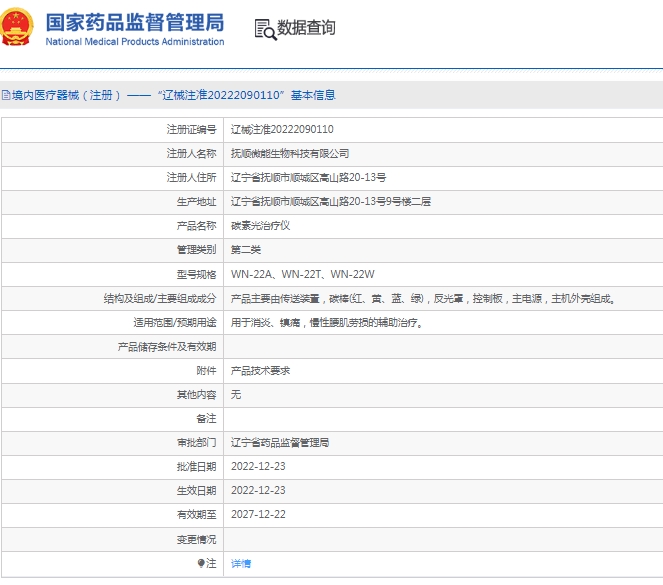The image size is (663, 585).
Task: Click the 生效日期 label
Action: [196, 491]
